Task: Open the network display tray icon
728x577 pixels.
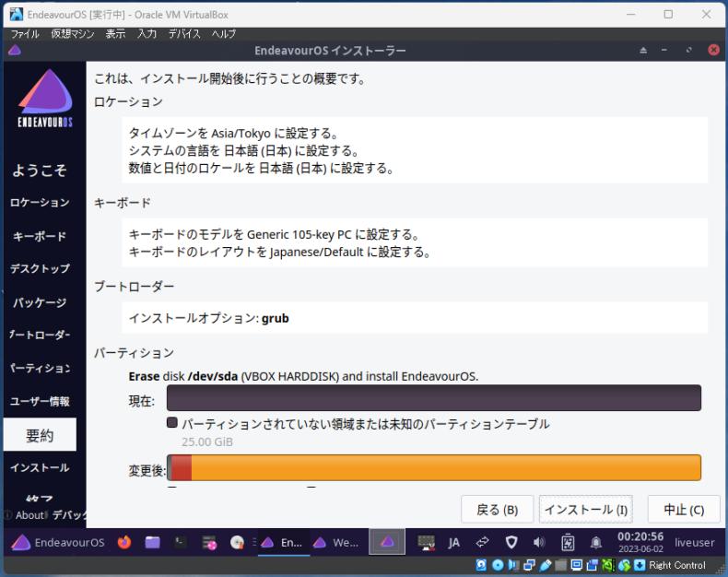Action: click(x=426, y=542)
